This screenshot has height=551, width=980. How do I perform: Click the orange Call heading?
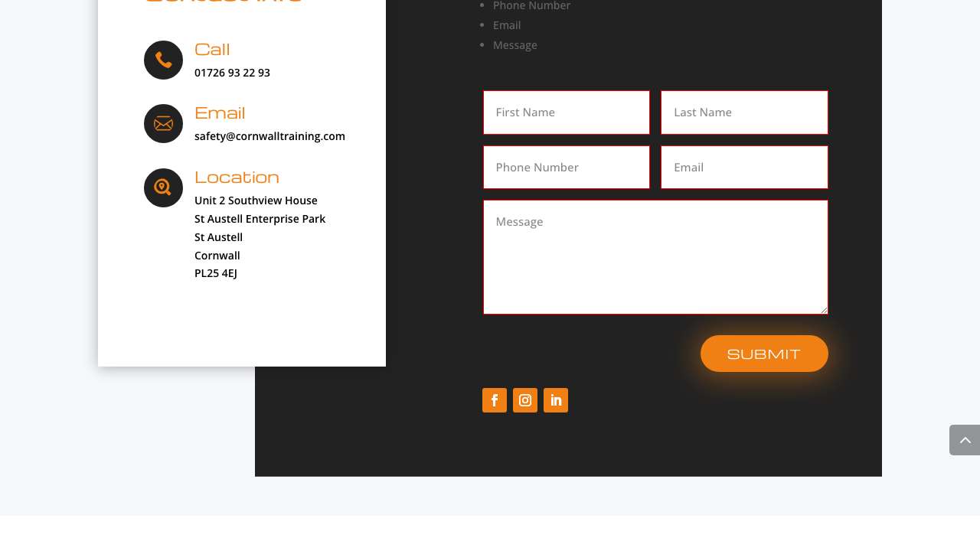pyautogui.click(x=212, y=50)
